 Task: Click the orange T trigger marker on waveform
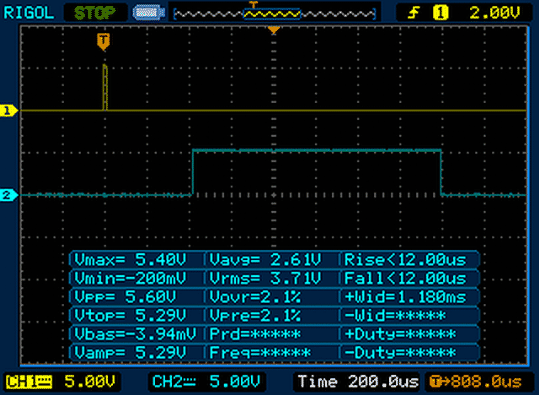point(103,41)
